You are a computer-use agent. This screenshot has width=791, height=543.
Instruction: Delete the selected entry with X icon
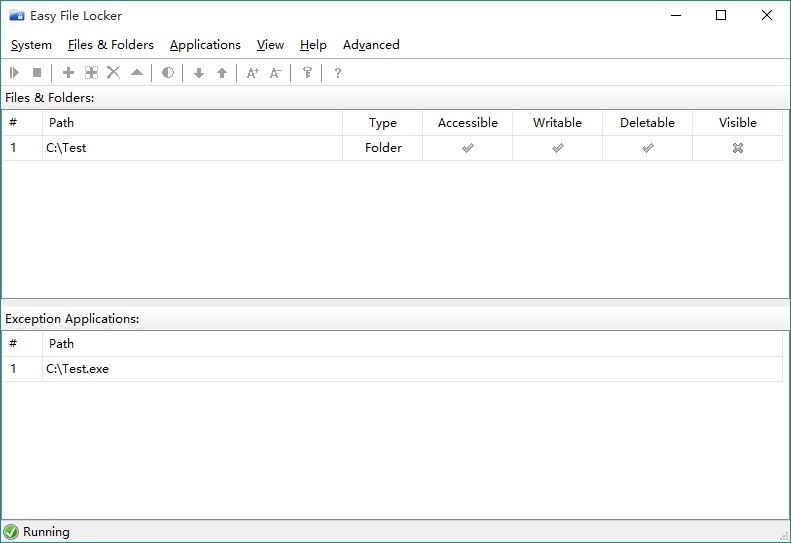114,73
